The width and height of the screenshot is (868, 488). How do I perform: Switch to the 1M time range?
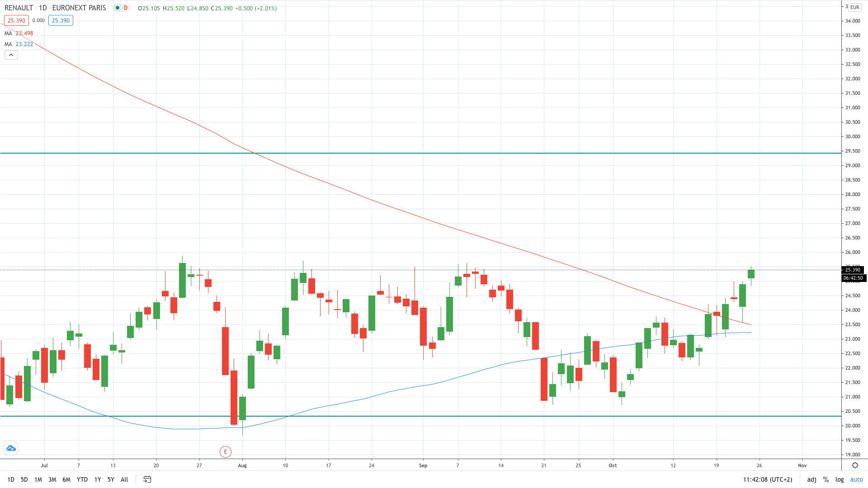pyautogui.click(x=38, y=479)
